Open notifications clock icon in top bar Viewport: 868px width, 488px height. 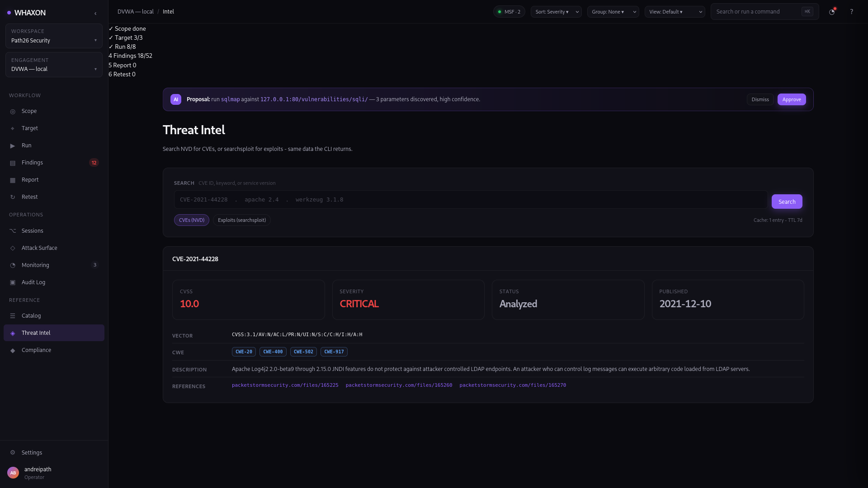[x=832, y=12]
